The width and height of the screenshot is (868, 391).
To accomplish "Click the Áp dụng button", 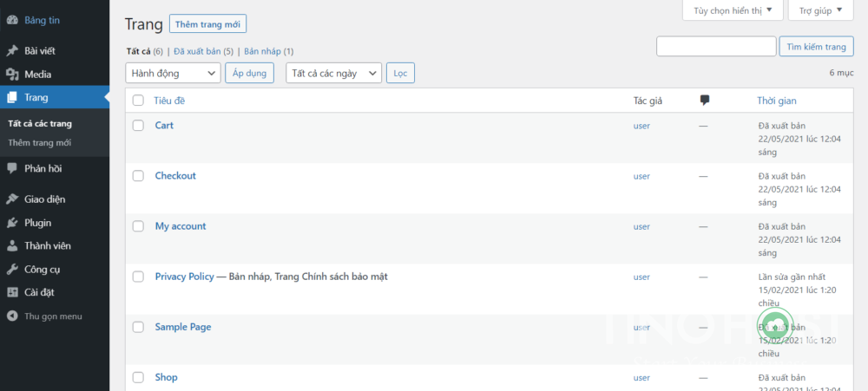I will tap(250, 73).
